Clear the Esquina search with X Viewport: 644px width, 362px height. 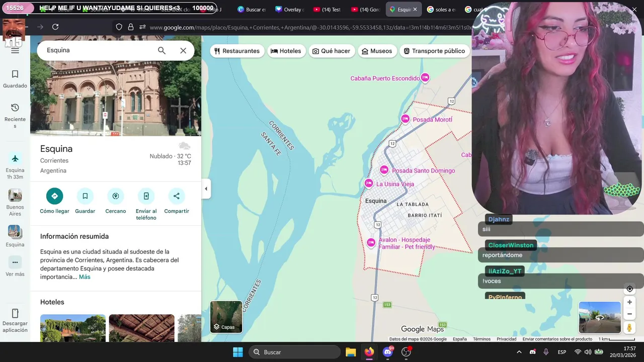tap(183, 50)
